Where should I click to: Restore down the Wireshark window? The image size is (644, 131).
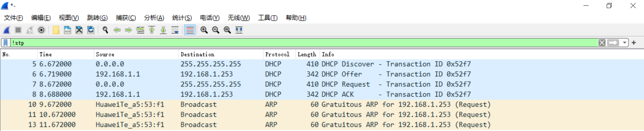(x=609, y=5)
